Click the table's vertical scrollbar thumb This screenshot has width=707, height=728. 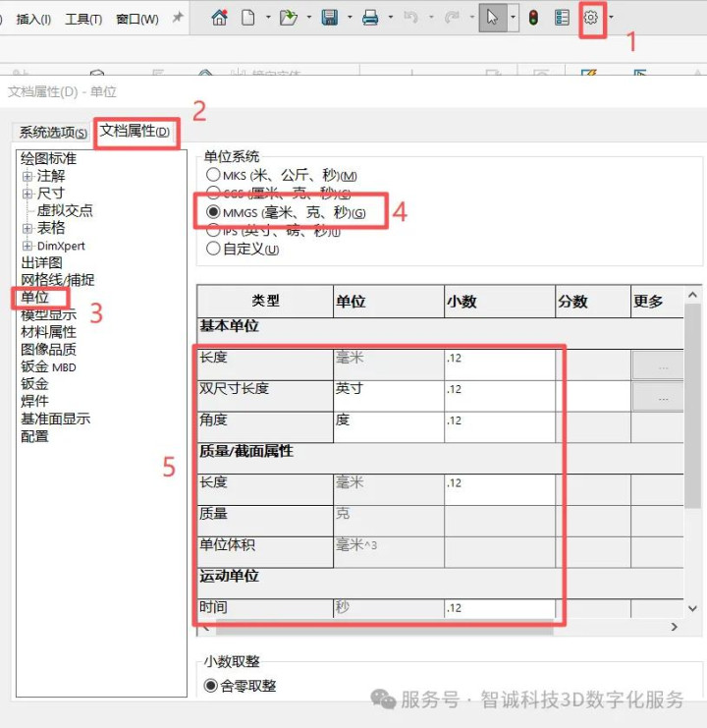click(692, 406)
